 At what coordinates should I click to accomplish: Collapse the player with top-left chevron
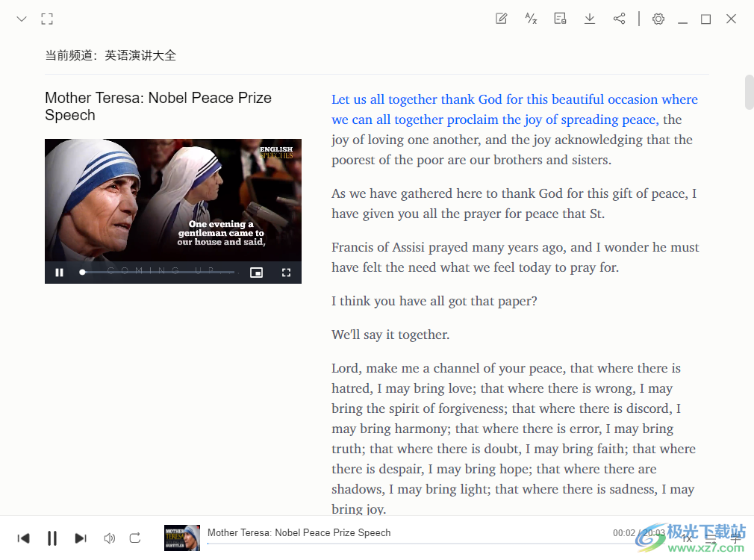(22, 19)
